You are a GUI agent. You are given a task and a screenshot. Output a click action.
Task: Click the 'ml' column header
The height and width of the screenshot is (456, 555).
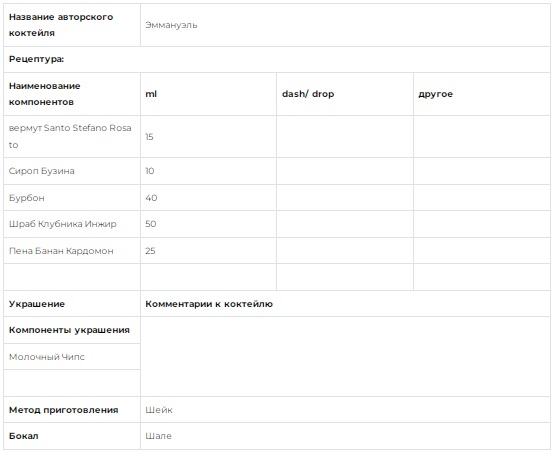click(x=208, y=94)
